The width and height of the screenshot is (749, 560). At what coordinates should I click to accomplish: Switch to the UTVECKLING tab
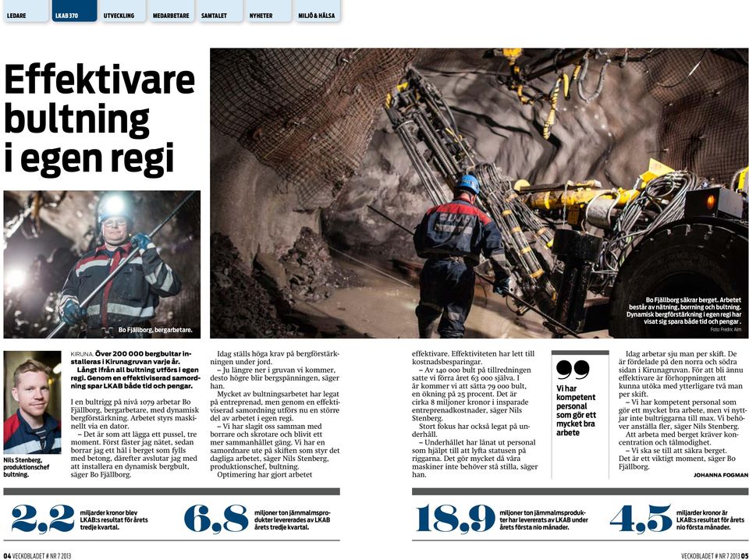tap(122, 11)
